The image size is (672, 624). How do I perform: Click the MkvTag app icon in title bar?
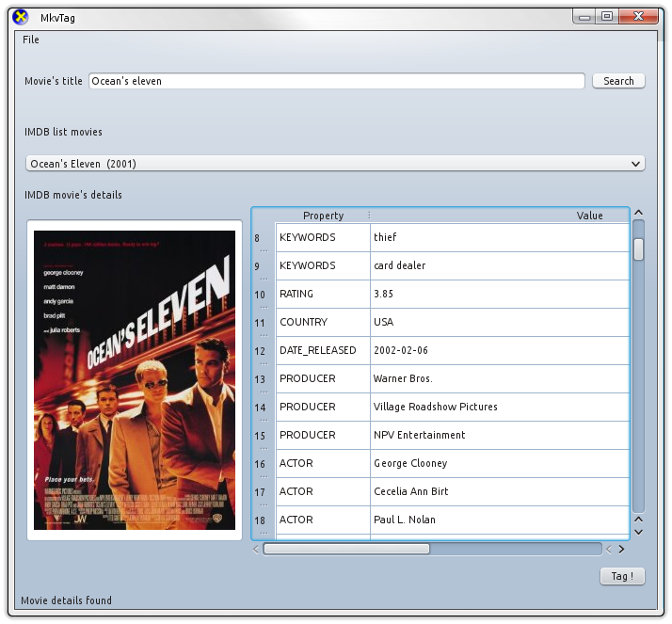(x=20, y=18)
